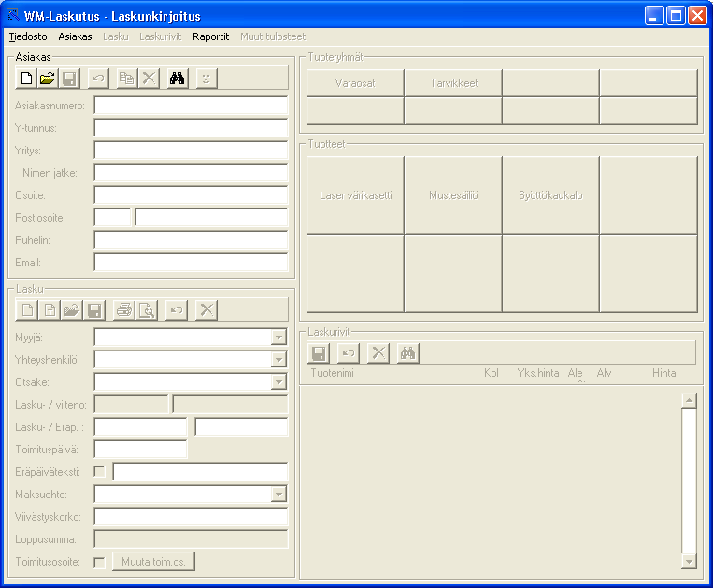Expand the Maksuehto dropdown
The image size is (713, 588).
pyautogui.click(x=278, y=495)
